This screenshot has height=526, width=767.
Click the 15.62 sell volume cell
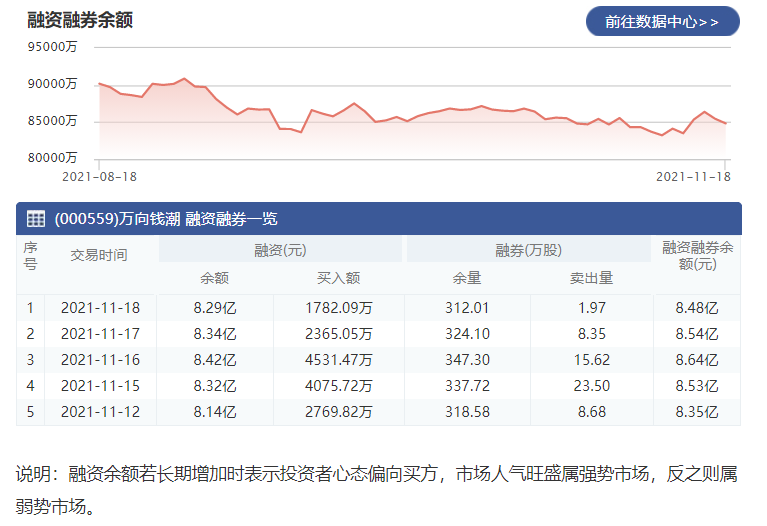(x=592, y=360)
